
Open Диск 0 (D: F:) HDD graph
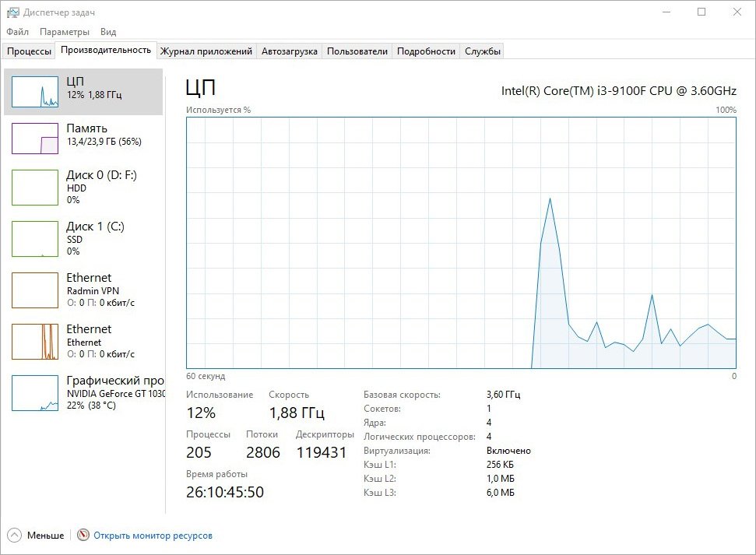pyautogui.click(x=35, y=187)
